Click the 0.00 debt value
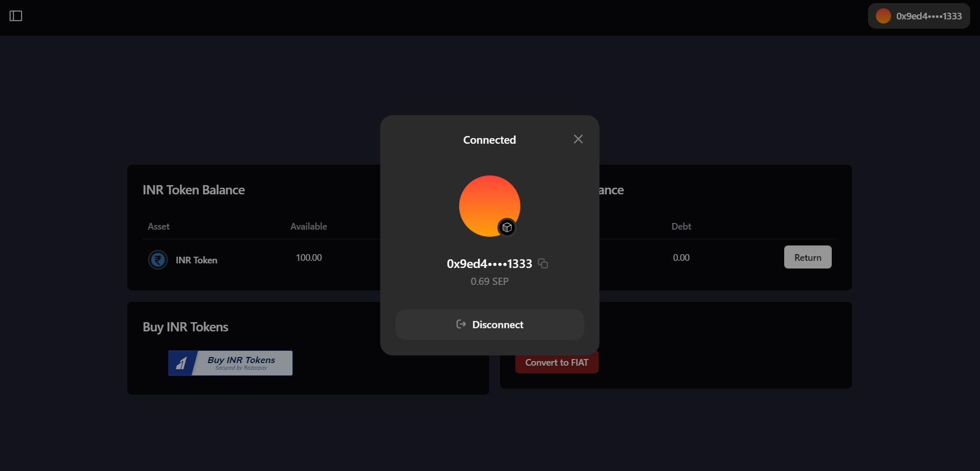 tap(681, 258)
